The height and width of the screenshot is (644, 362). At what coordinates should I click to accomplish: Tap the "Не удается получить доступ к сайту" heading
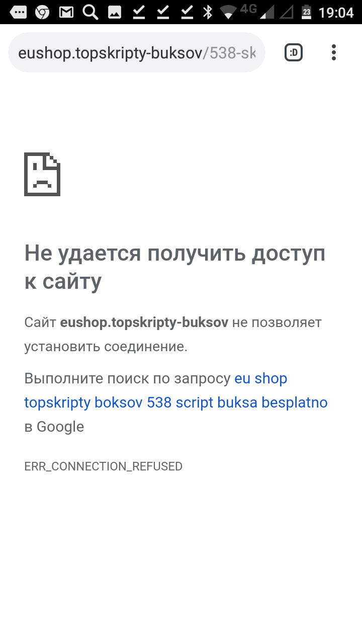(174, 267)
